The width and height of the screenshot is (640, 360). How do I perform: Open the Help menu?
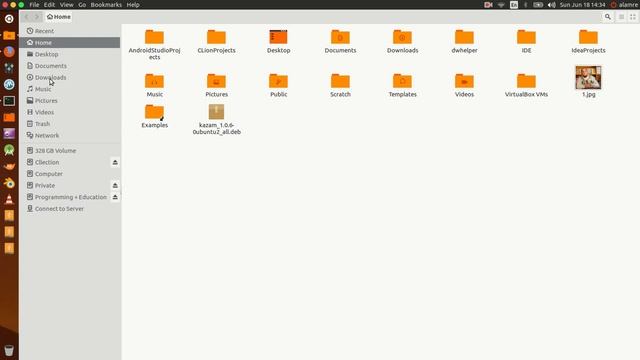tap(133, 4)
